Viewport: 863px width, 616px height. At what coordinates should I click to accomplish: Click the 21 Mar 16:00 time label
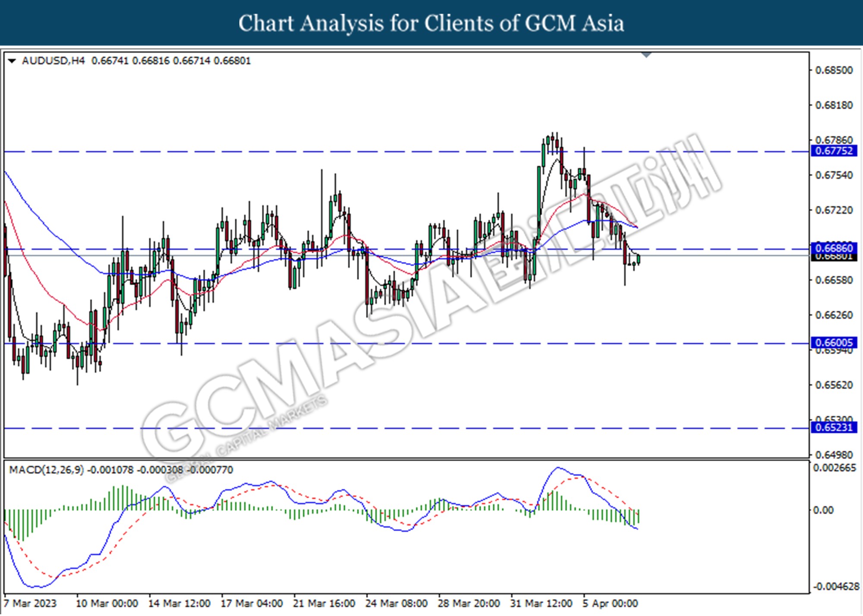tap(324, 603)
